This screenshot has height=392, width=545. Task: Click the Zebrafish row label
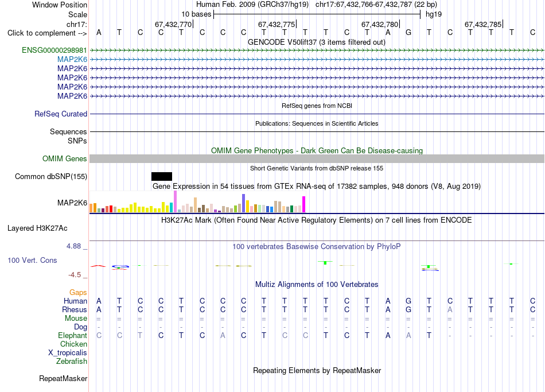click(x=72, y=362)
